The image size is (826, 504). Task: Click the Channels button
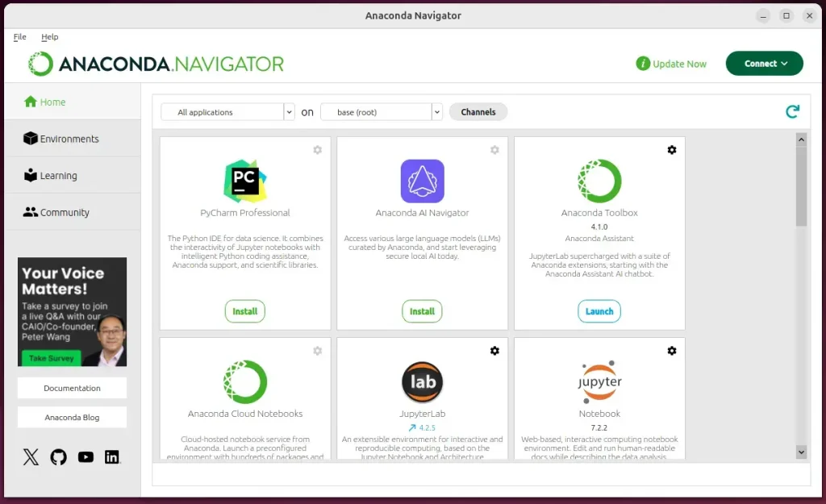point(478,112)
